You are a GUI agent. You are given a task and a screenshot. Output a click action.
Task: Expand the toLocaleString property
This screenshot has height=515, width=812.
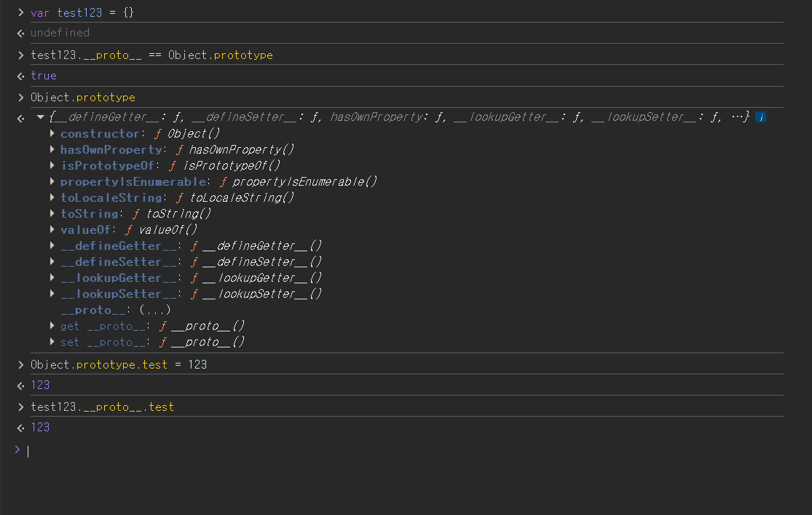(x=52, y=198)
